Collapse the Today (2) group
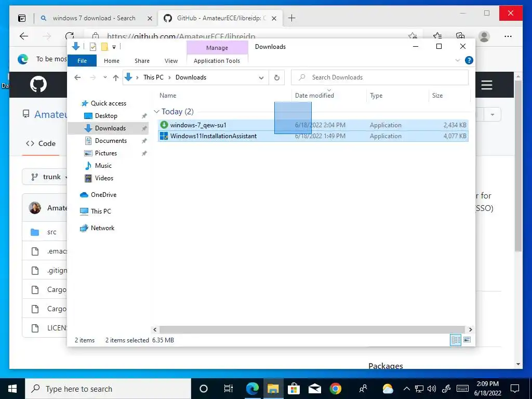 pos(156,112)
